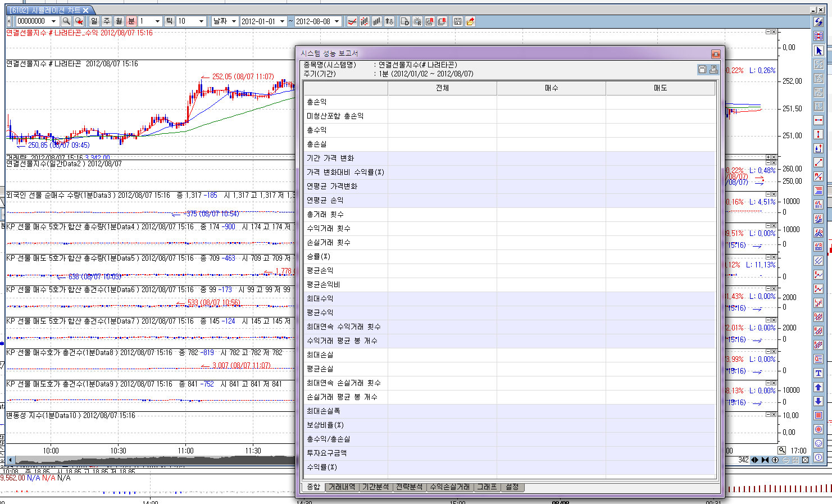Toggle the 틱 (tick) period button
This screenshot has height=504, width=832.
[x=169, y=21]
